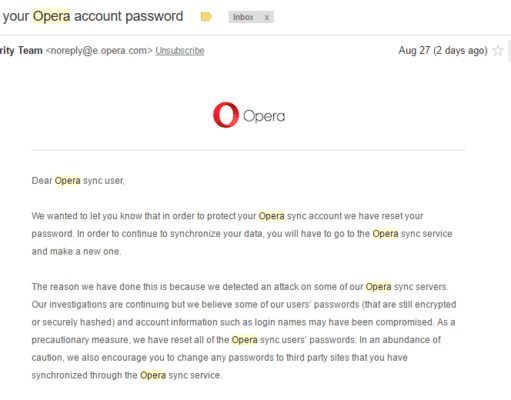511x400 pixels.
Task: Click the red Opera O logo
Action: click(x=226, y=115)
